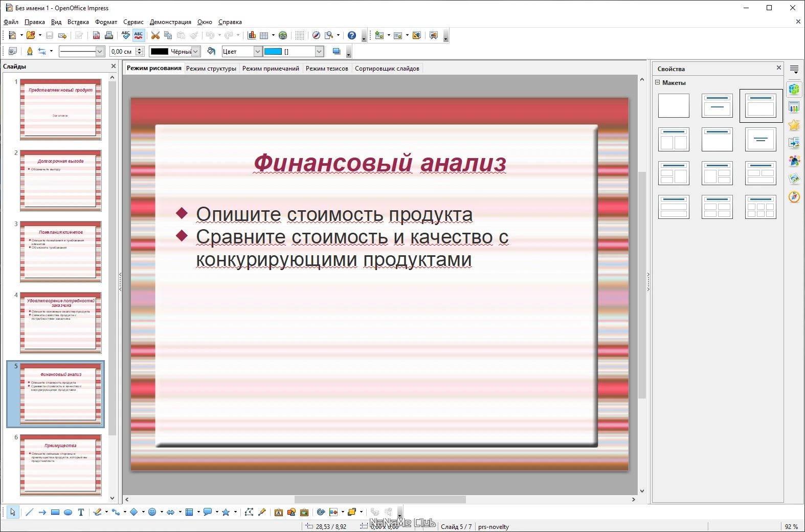Click the line width field 0,00 см
805x532 pixels.
[122, 51]
